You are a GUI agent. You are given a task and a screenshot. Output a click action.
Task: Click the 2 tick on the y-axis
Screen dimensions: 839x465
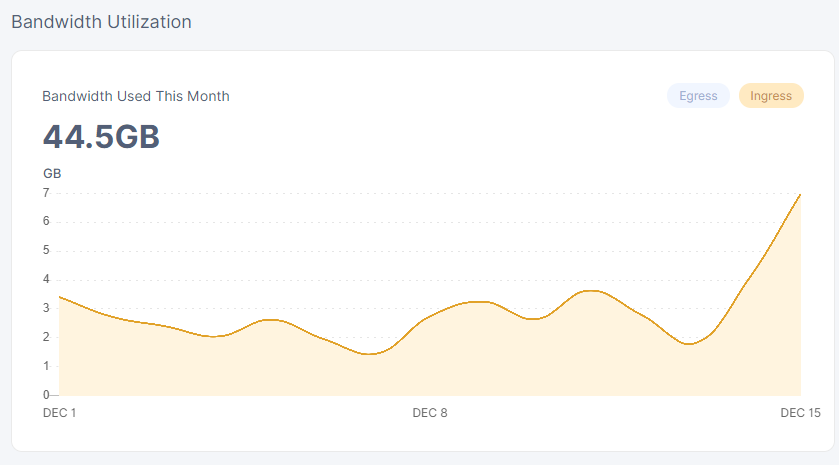(46, 337)
